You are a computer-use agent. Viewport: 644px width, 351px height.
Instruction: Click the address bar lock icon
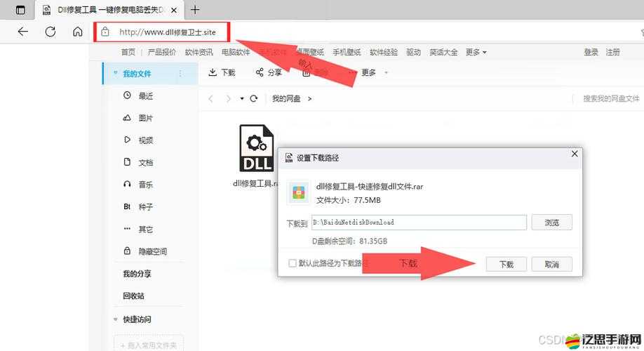point(105,32)
